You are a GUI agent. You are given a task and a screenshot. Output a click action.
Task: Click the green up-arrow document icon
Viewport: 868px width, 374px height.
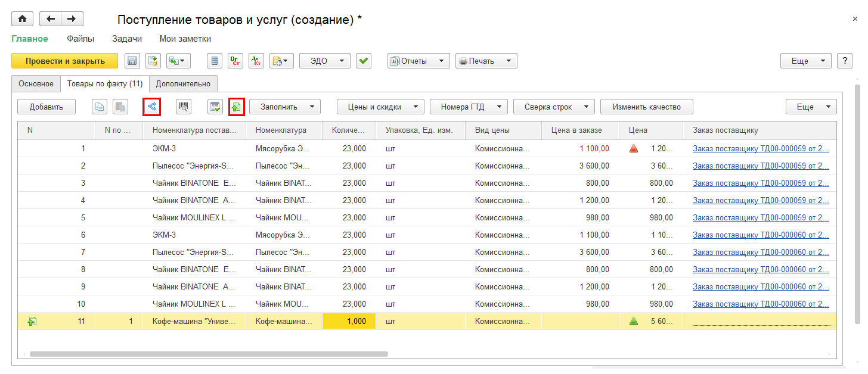pyautogui.click(x=237, y=107)
